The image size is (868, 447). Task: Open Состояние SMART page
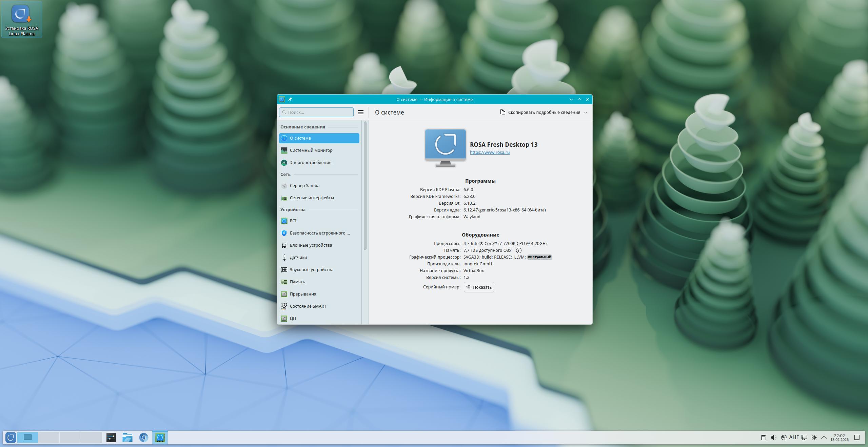click(308, 306)
